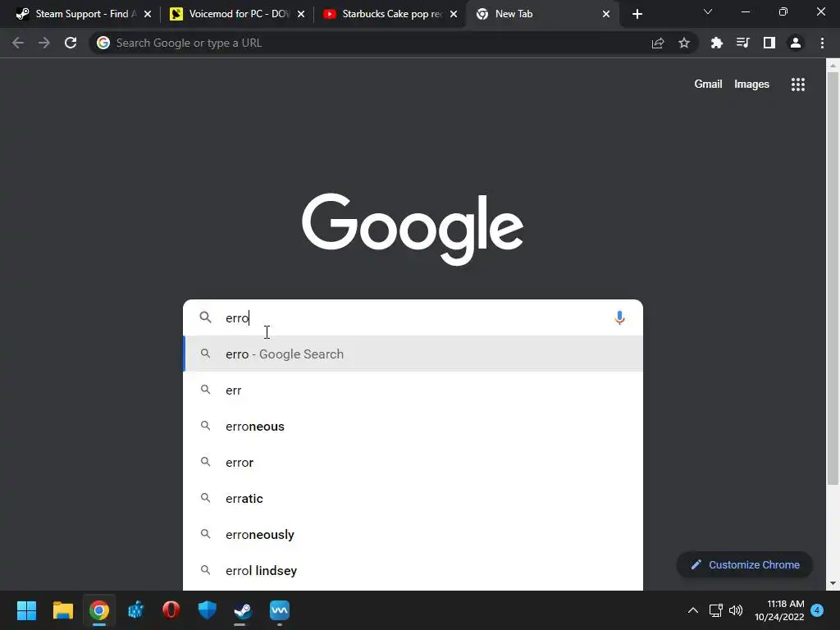Image resolution: width=840 pixels, height=630 pixels.
Task: Open the media control icon in toolbar
Action: (x=743, y=43)
